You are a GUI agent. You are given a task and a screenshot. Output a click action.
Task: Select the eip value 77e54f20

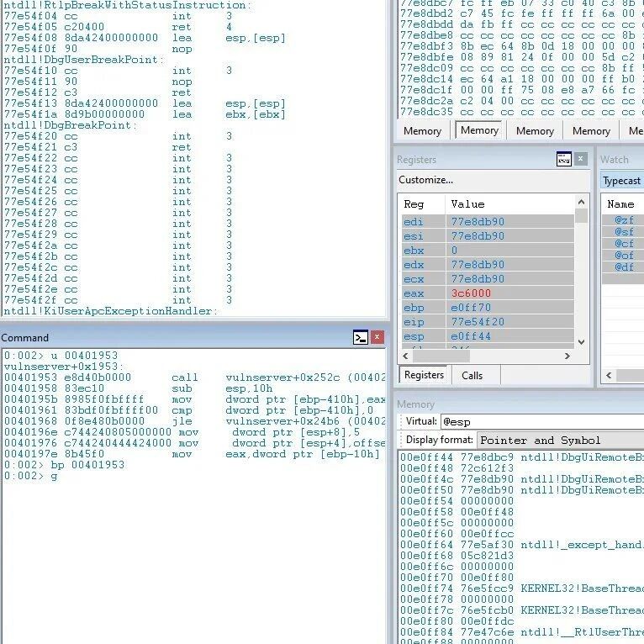coord(478,322)
